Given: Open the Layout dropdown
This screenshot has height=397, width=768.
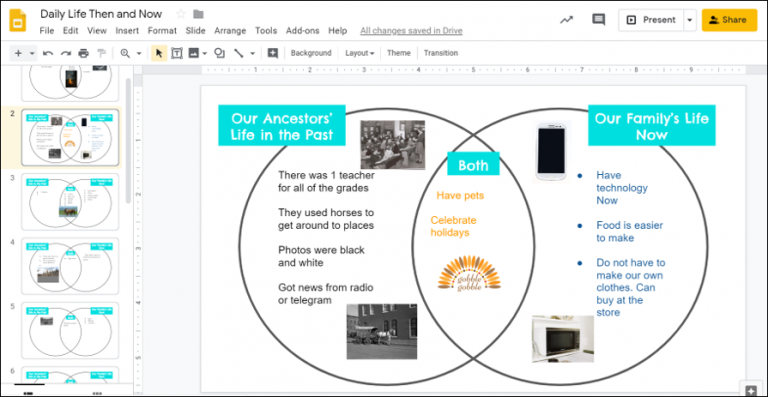Looking at the screenshot, I should pos(360,53).
